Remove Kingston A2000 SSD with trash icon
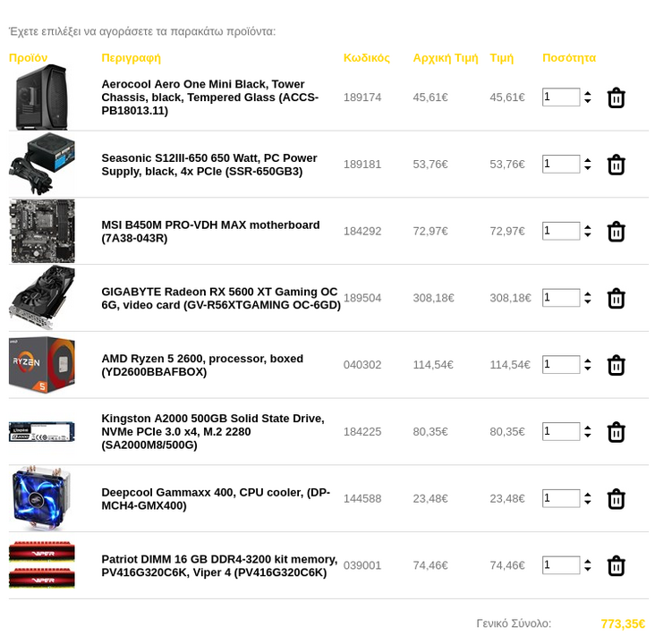Viewport: 655px width, 644px height. [x=616, y=432]
